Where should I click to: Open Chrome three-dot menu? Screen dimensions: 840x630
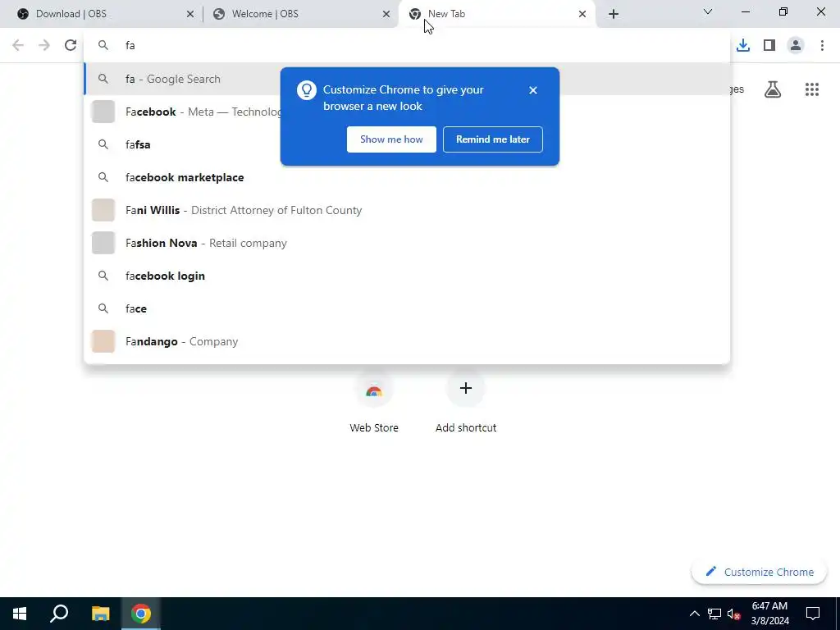822,46
